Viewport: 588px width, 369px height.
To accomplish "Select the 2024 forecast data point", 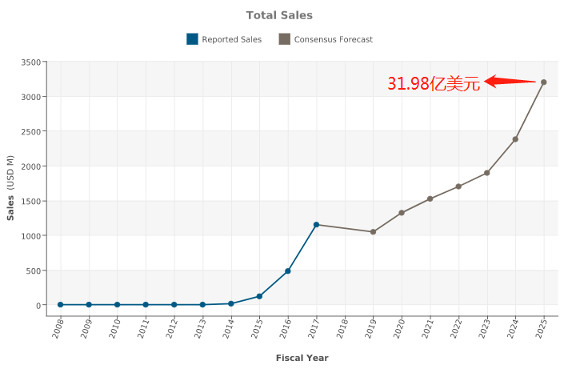I will [515, 139].
